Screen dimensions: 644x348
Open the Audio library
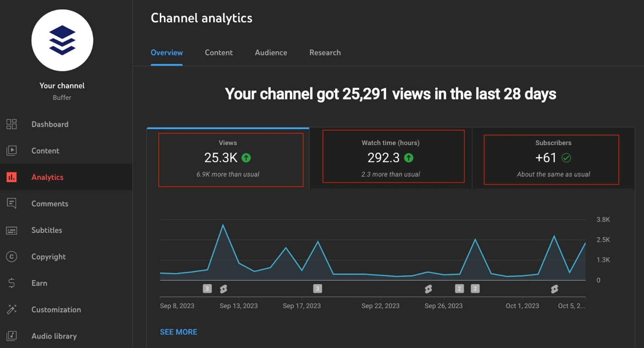pos(54,336)
